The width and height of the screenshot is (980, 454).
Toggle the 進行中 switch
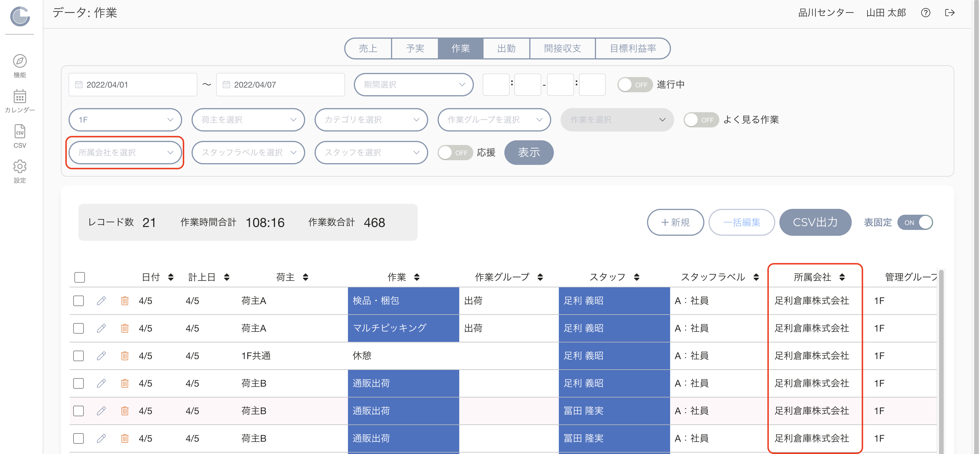tap(635, 84)
